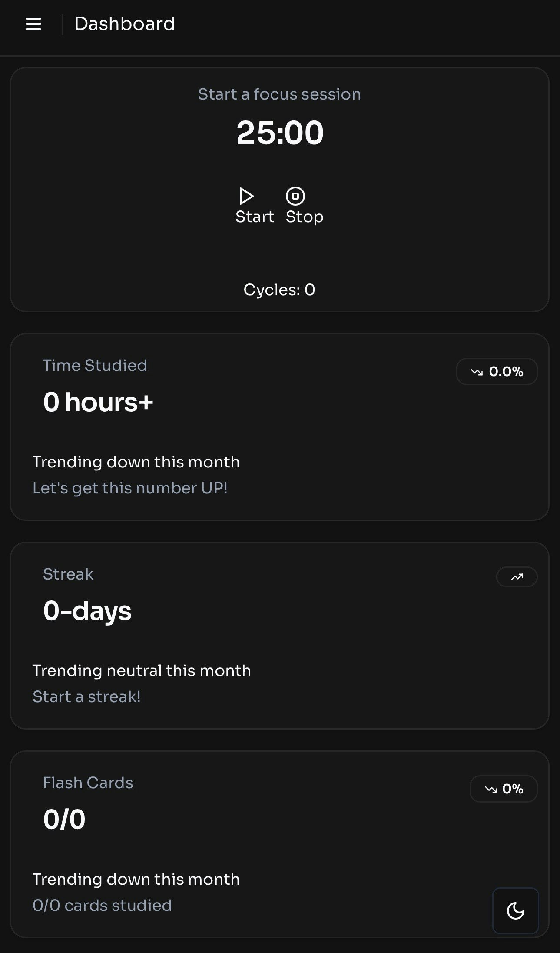
Task: Click the Time Studied 0.0% trend badge
Action: [497, 371]
